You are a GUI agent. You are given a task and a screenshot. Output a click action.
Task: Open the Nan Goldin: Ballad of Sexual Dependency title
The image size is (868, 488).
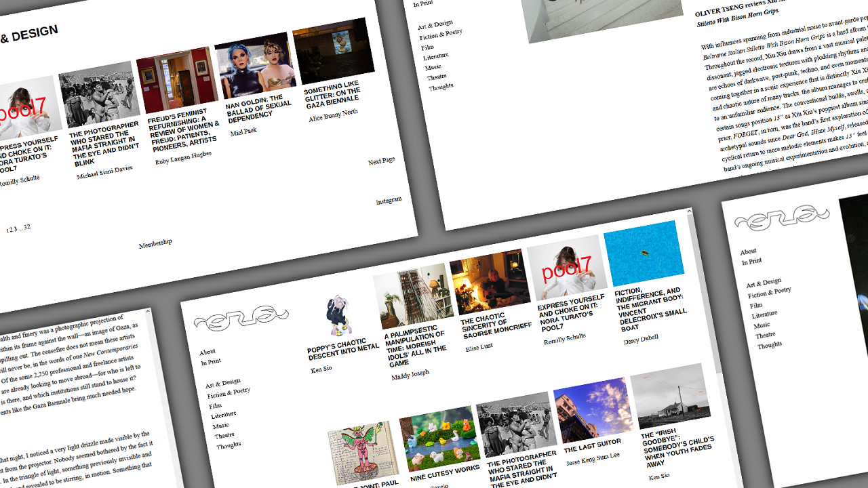pos(259,109)
